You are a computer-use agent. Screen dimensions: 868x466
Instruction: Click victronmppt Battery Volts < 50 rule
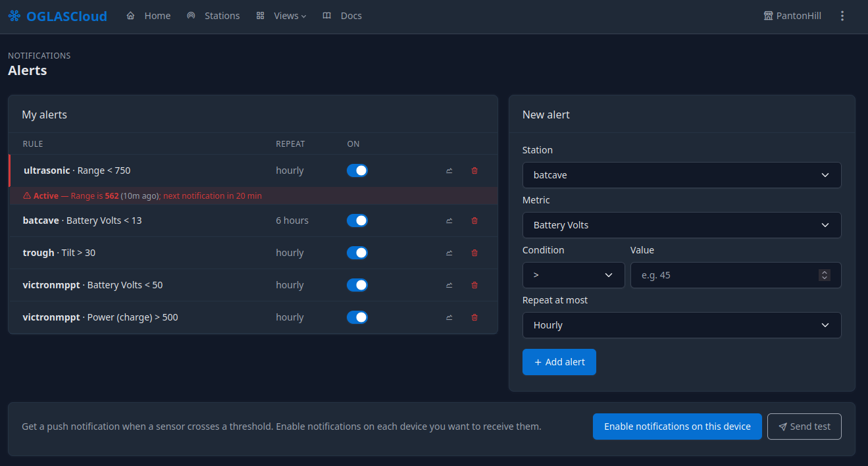[x=93, y=285]
